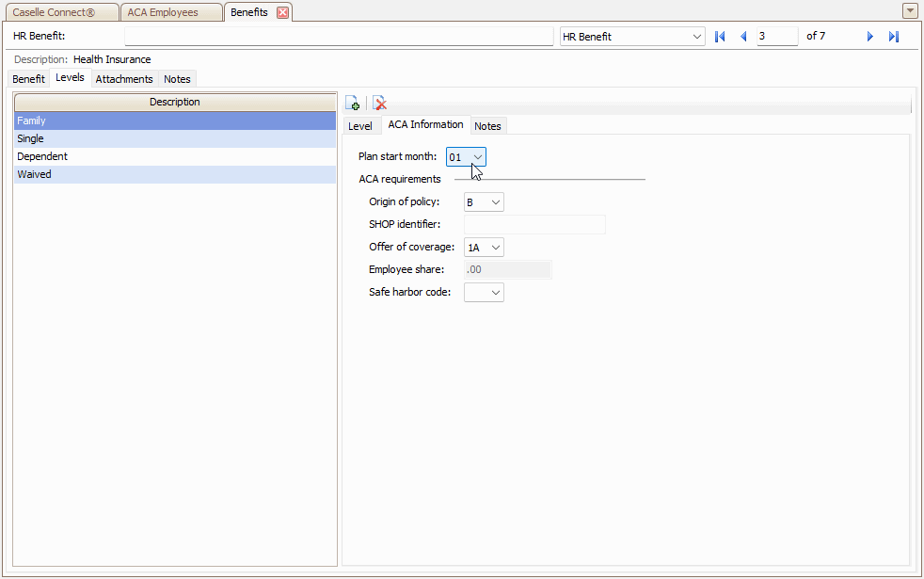The image size is (924, 579).
Task: Open the Notes tab beside ACA Information
Action: 487,126
